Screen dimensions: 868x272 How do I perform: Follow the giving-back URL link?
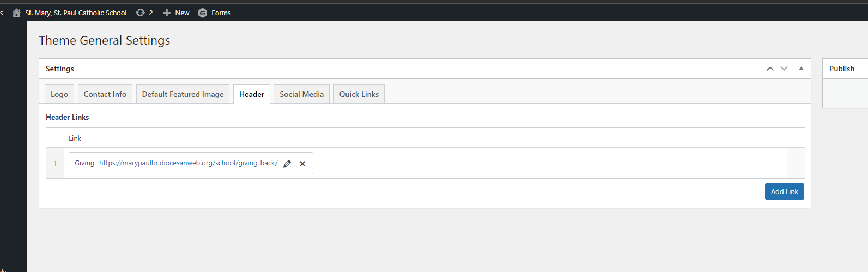point(188,163)
